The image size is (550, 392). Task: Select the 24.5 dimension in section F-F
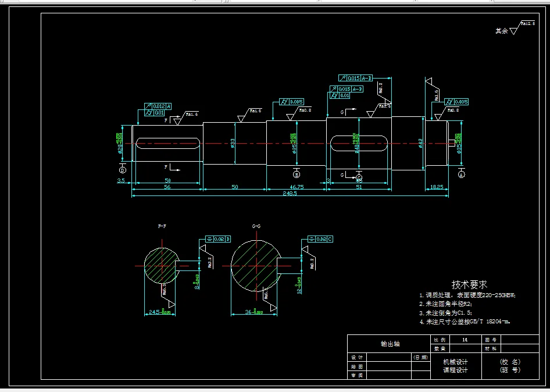[x=160, y=312]
